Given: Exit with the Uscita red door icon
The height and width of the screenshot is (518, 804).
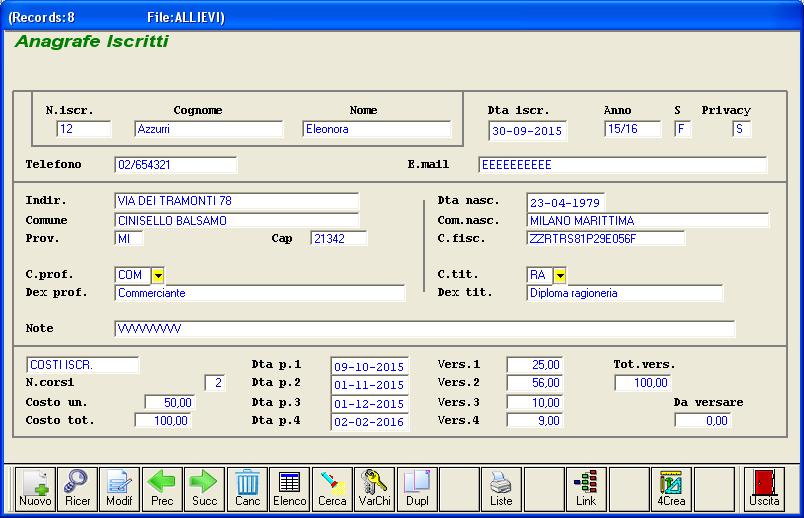Looking at the screenshot, I should [764, 489].
